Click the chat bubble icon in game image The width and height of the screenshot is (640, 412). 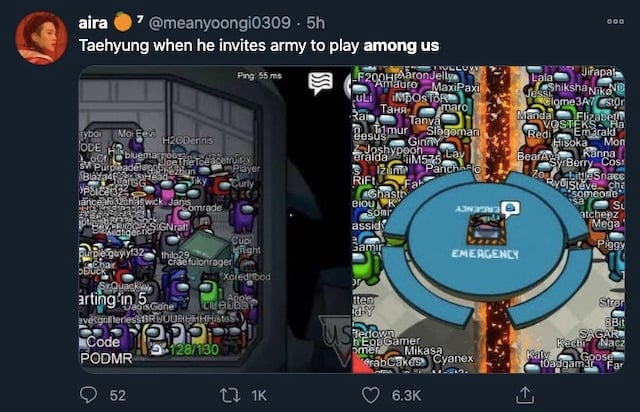coord(320,83)
